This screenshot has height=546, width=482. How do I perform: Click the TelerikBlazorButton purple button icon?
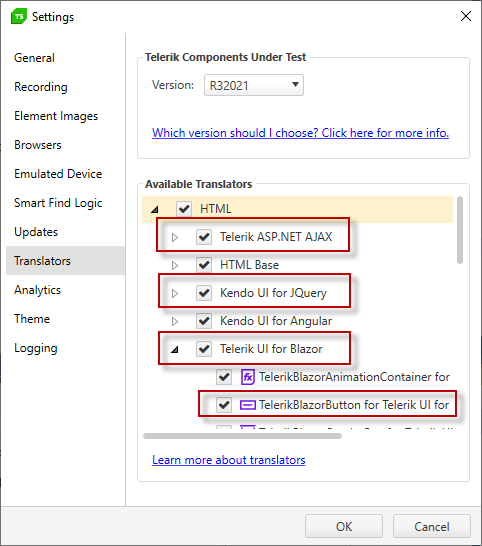248,405
